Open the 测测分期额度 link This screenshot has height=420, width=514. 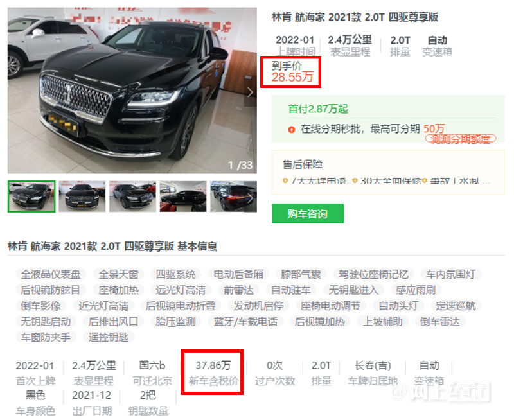point(461,139)
